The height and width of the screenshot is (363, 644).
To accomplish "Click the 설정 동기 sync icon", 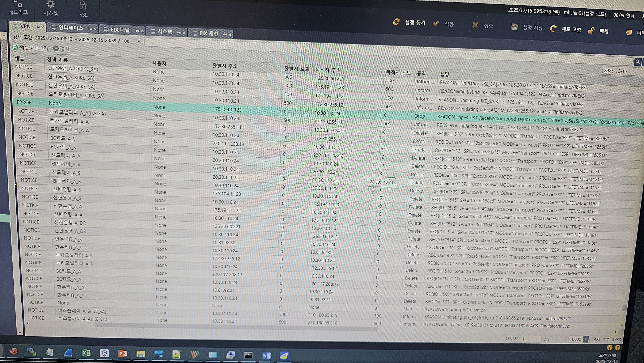I will click(396, 22).
